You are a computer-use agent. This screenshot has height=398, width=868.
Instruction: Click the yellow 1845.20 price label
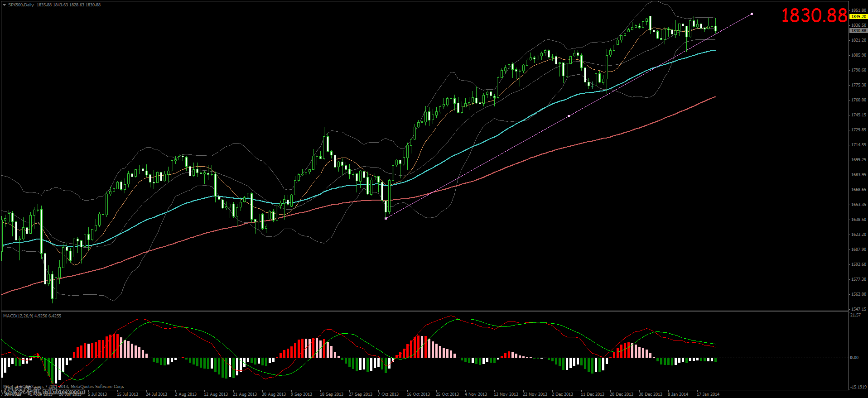[858, 17]
